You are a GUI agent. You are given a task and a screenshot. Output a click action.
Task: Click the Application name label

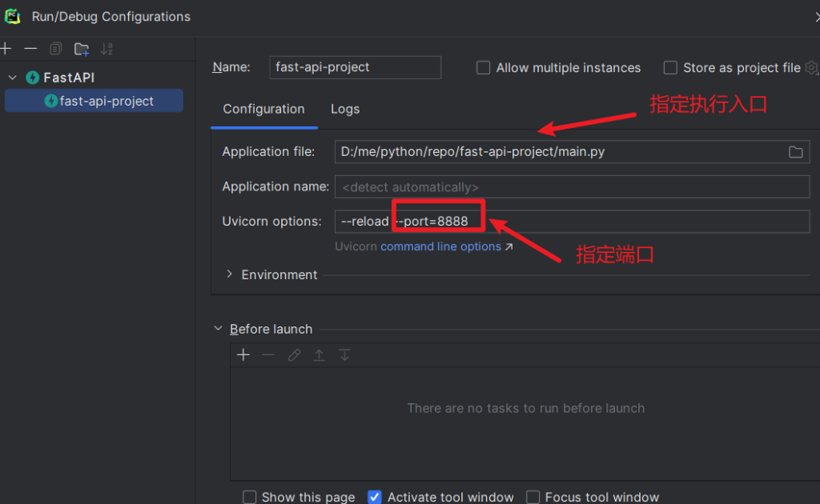(x=275, y=186)
